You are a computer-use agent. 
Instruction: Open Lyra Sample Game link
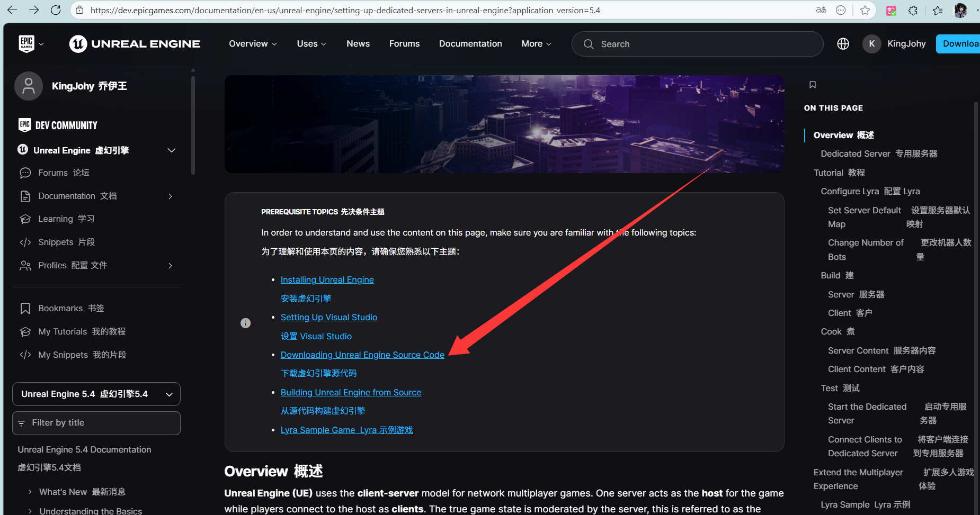(346, 430)
